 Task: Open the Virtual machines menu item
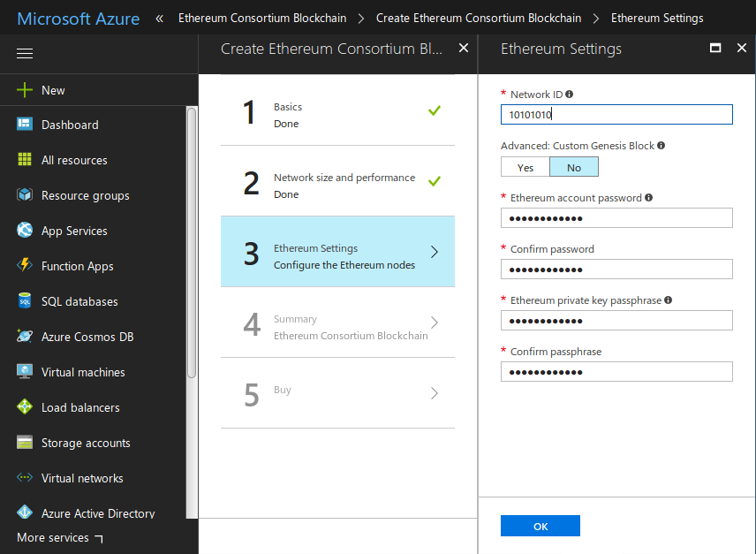(x=83, y=372)
